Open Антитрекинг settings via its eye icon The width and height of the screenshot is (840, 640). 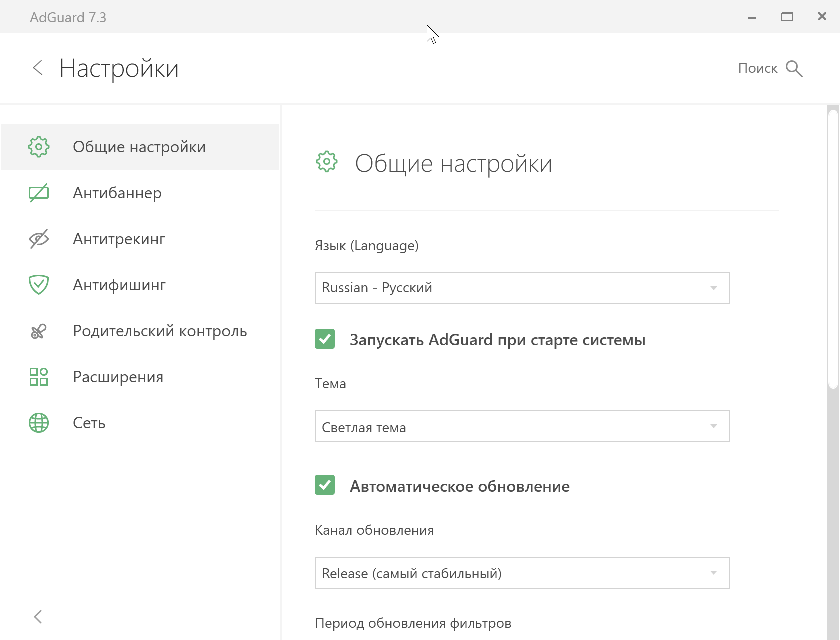38,239
